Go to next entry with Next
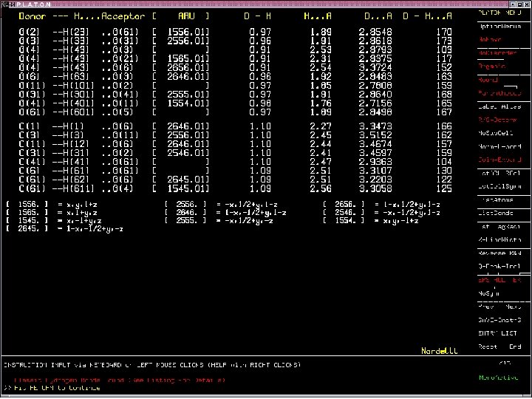 pos(513,307)
